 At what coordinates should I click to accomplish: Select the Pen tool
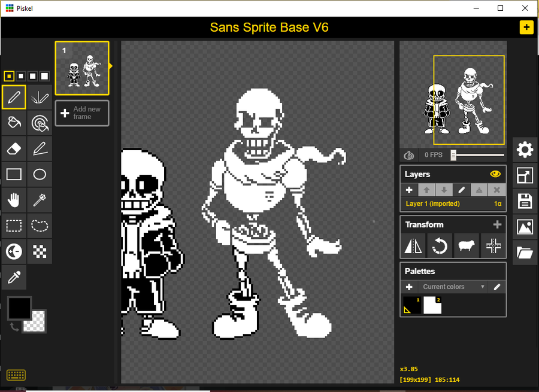coord(14,97)
